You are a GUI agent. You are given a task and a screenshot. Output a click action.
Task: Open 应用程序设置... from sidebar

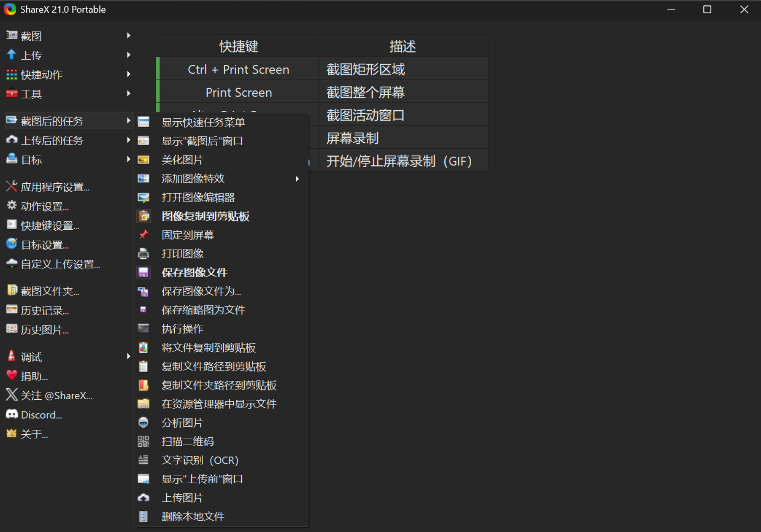pos(69,187)
